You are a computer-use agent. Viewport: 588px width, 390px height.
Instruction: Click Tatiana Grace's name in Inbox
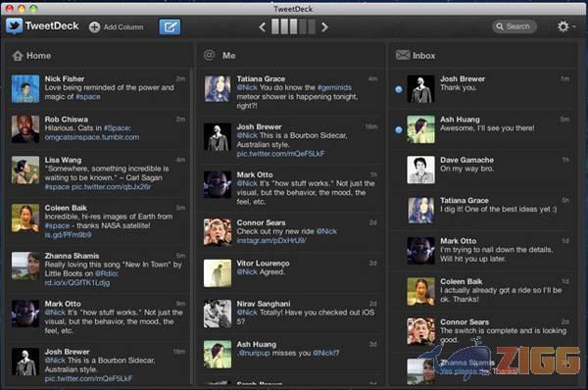465,200
